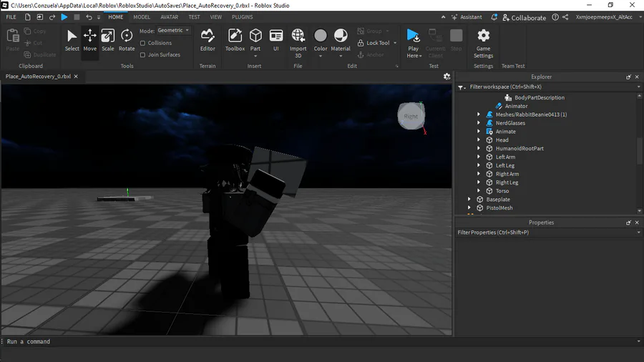644x362 pixels.
Task: Click the New file icon
Action: tap(27, 17)
